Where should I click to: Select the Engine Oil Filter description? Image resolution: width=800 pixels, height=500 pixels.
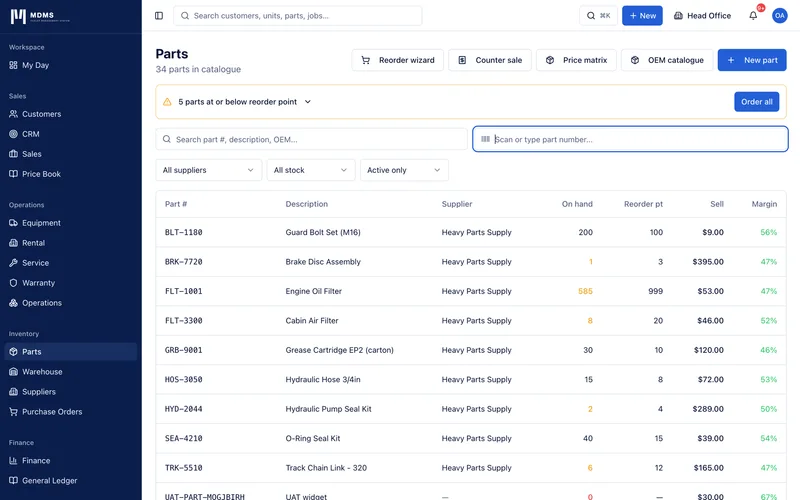[x=313, y=291]
